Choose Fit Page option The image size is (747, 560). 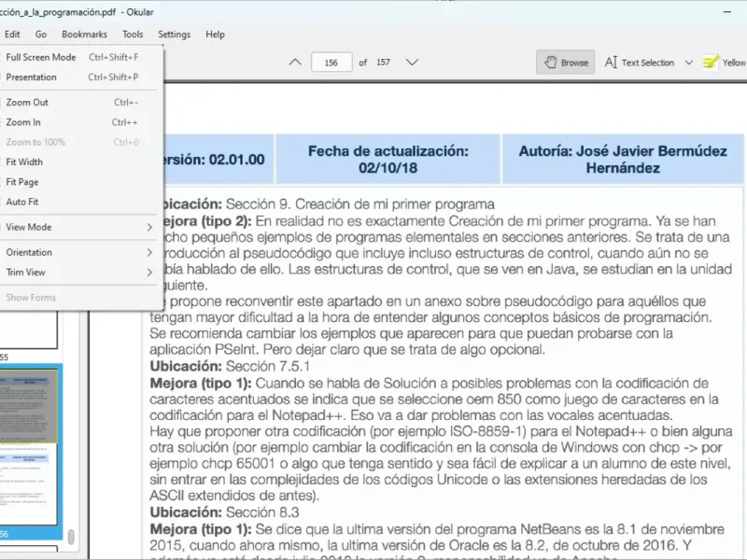[x=78, y=182]
